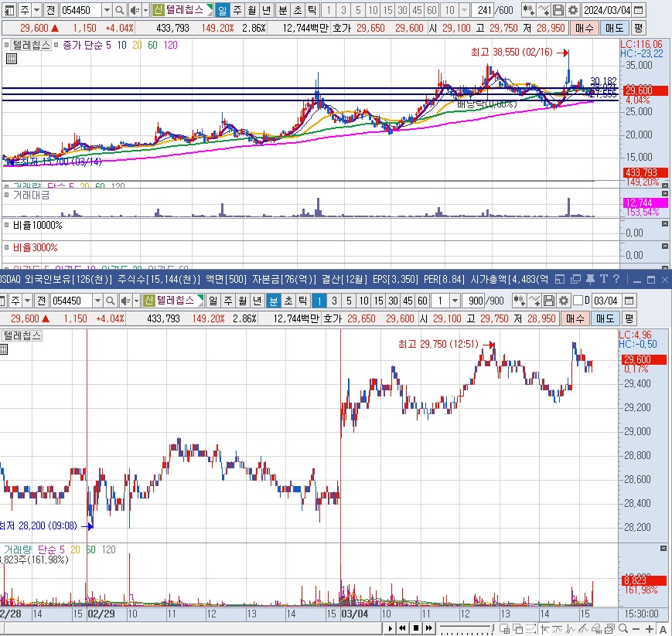Click the search magnifier in the bottom chart toolbar

click(x=110, y=301)
